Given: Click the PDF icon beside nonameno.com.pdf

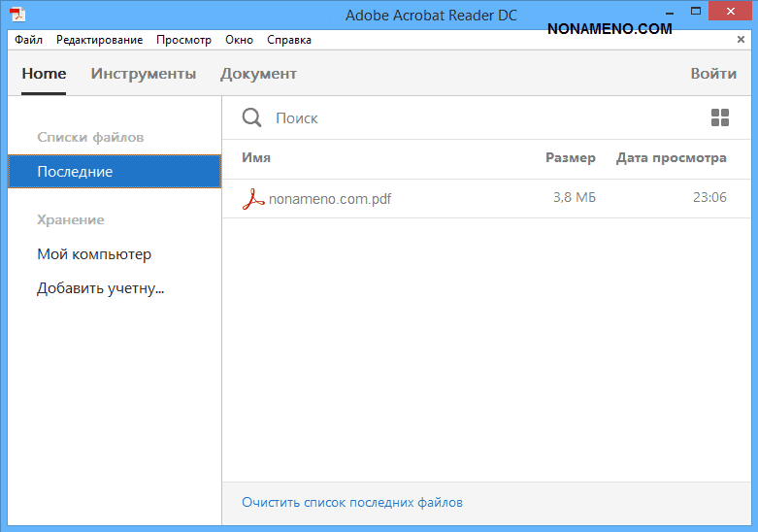Looking at the screenshot, I should (x=252, y=198).
